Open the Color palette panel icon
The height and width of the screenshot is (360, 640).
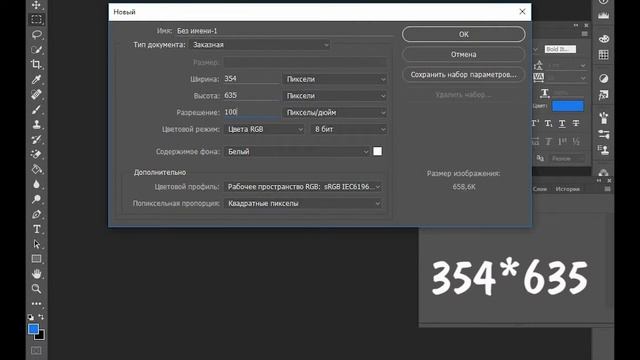[x=603, y=39]
